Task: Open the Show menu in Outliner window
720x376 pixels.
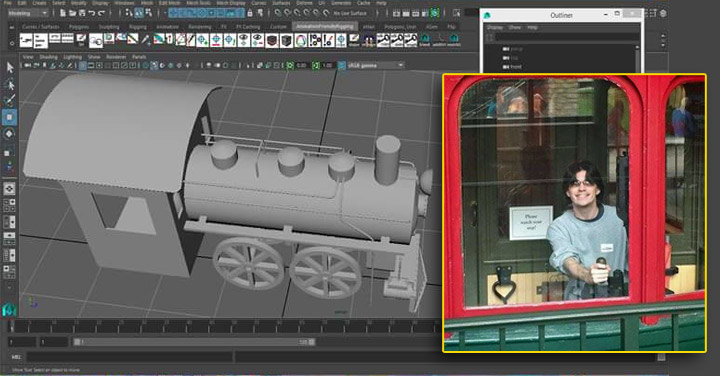Action: (x=515, y=28)
